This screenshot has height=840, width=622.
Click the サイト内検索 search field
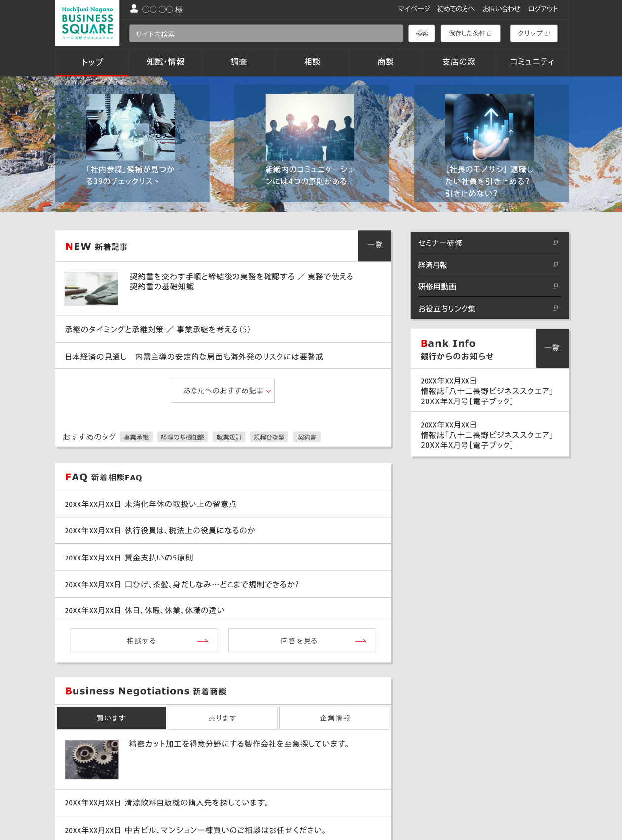(266, 34)
